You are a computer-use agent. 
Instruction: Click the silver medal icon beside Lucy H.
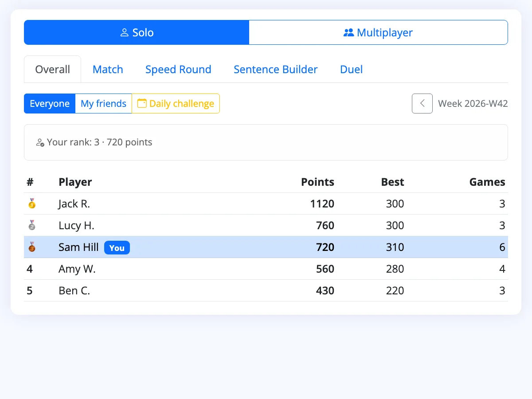31,226
